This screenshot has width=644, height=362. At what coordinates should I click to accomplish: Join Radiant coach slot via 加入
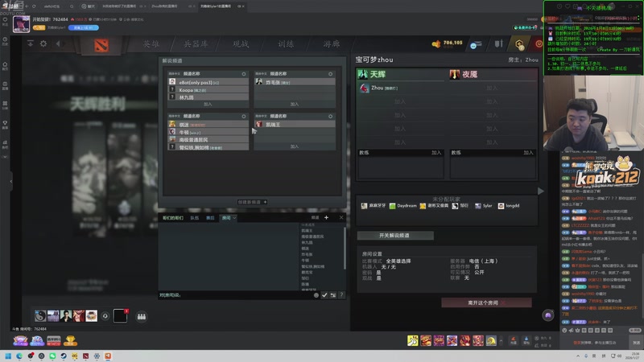(436, 153)
